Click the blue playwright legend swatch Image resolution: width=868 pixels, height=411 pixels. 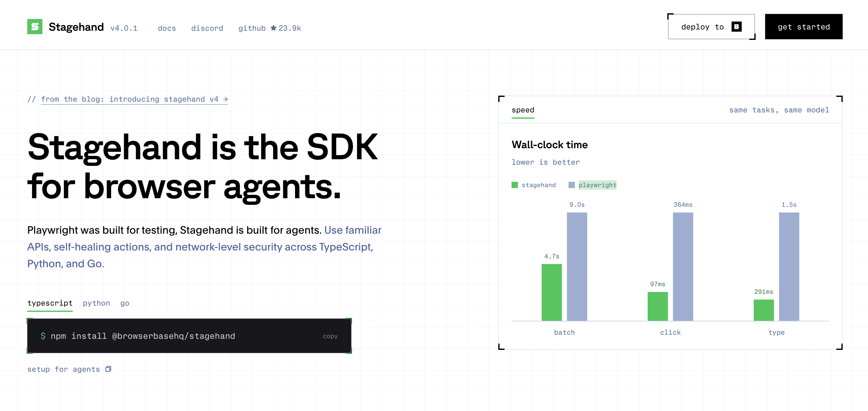point(571,185)
